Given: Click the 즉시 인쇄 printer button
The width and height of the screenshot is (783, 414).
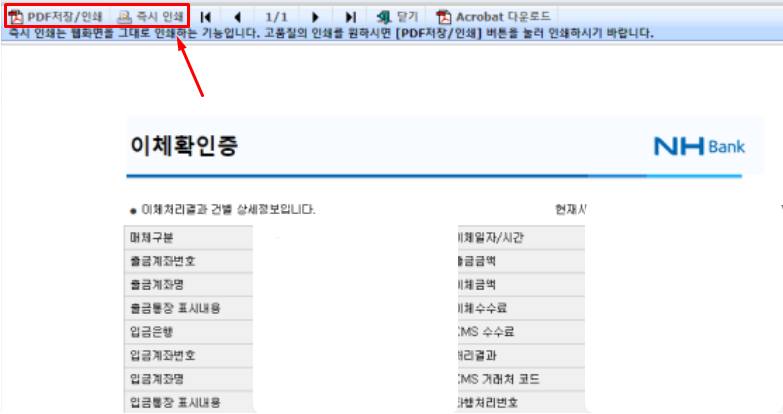Looking at the screenshot, I should (x=150, y=17).
